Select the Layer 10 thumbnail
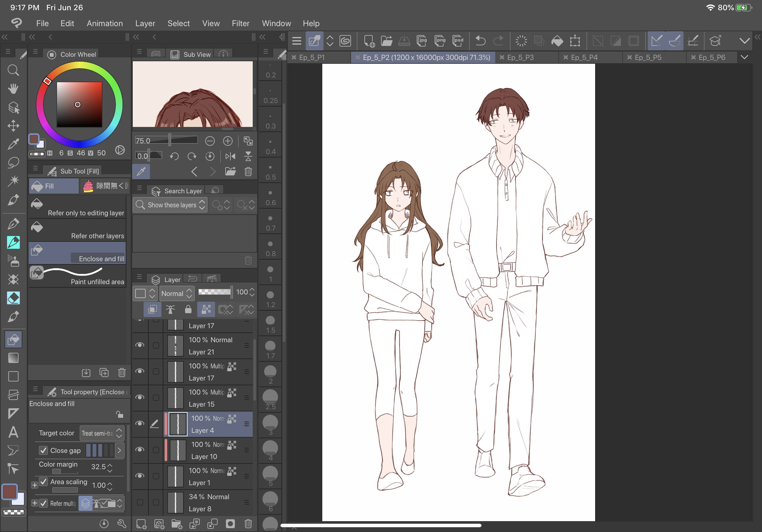The image size is (762, 532). pyautogui.click(x=177, y=450)
